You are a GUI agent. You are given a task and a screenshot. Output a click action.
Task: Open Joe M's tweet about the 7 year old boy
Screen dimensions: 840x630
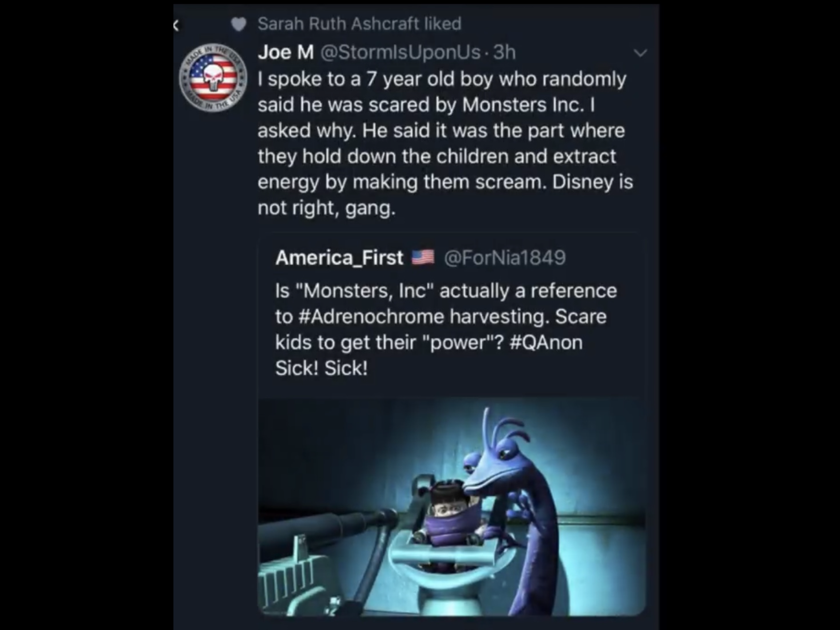[x=445, y=143]
